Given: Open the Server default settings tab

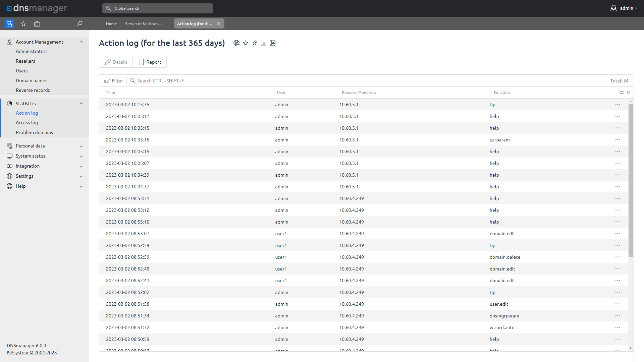Looking at the screenshot, I should 143,24.
